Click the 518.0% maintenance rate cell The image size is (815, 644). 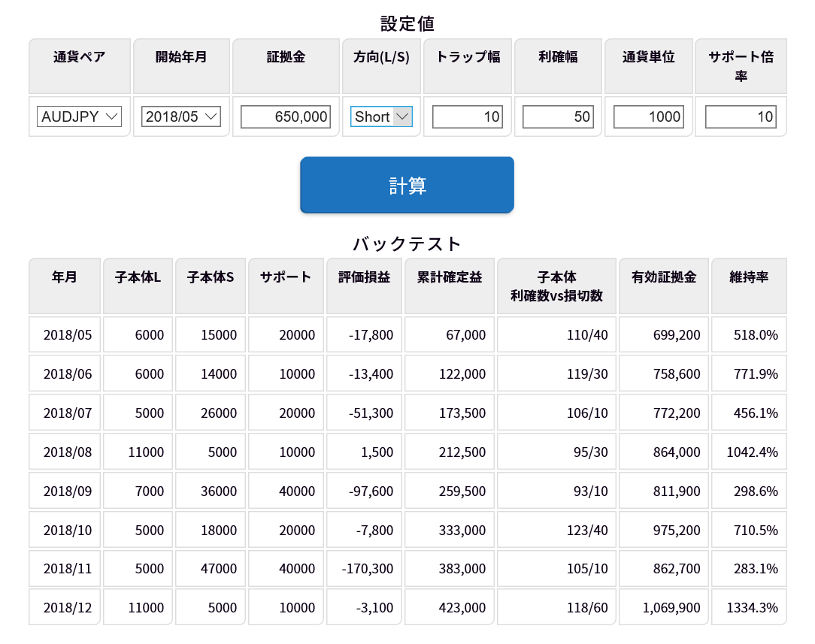[749, 334]
